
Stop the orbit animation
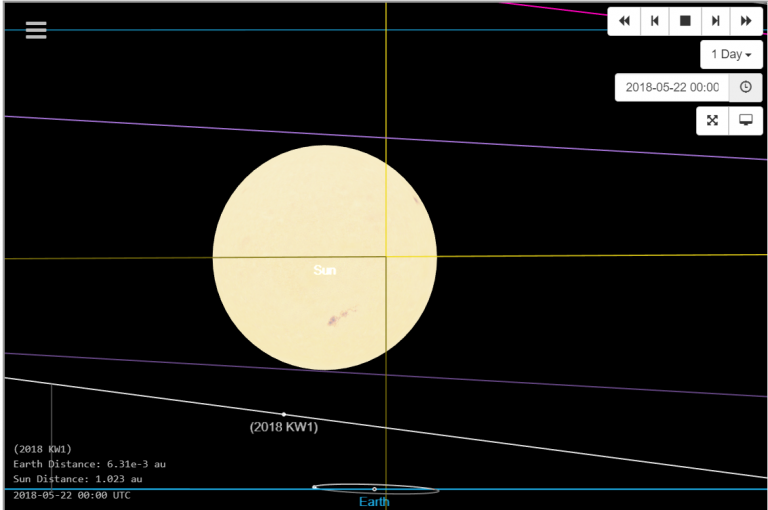(x=685, y=21)
